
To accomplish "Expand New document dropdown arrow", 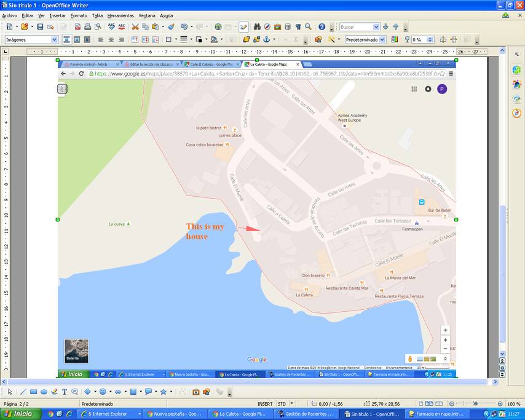I will pos(17,27).
